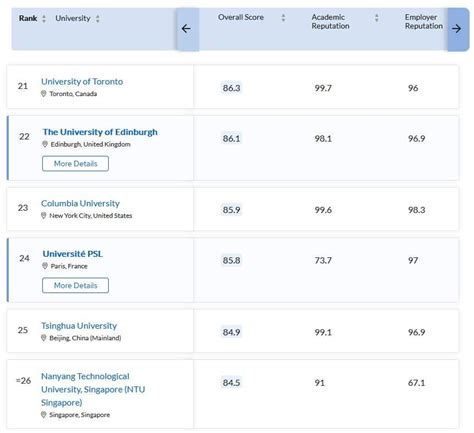Click the Beijing, China (Mainland) location text

click(85, 338)
